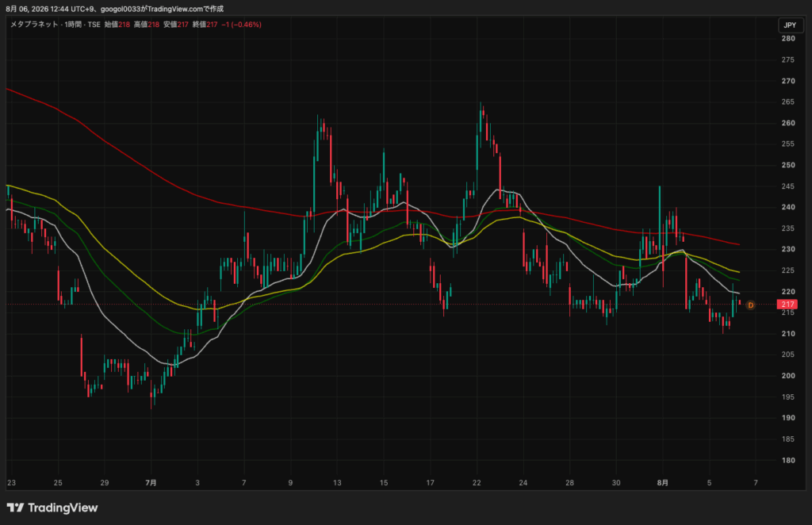This screenshot has height=525, width=812.
Task: Click the 17 date label on time axis
Action: pos(431,482)
